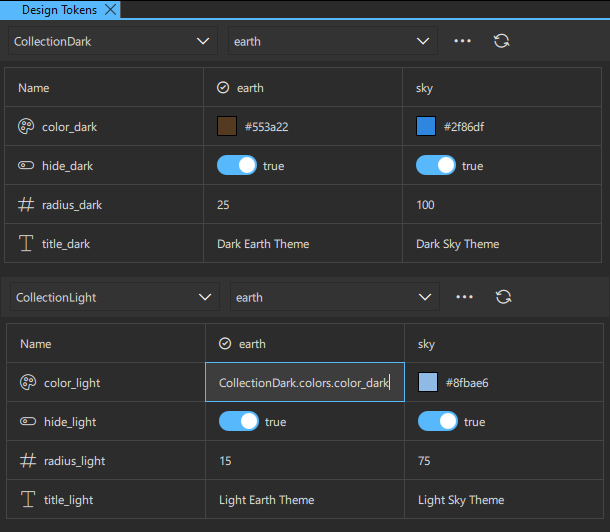
Task: Open the three-dot menu for CollectionLight
Action: tap(464, 297)
